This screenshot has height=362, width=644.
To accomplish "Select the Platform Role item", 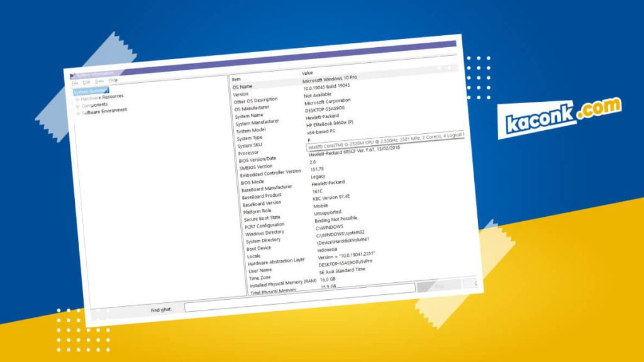I will 257,211.
